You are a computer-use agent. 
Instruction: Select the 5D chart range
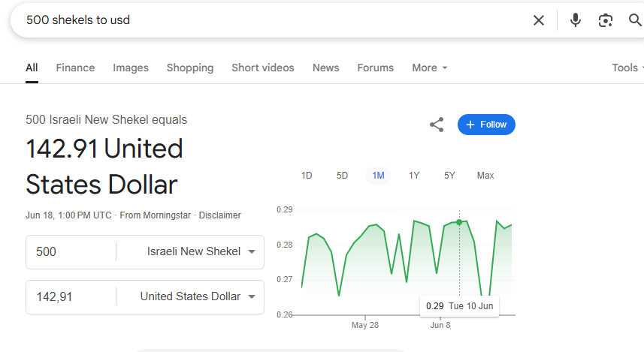tap(342, 176)
